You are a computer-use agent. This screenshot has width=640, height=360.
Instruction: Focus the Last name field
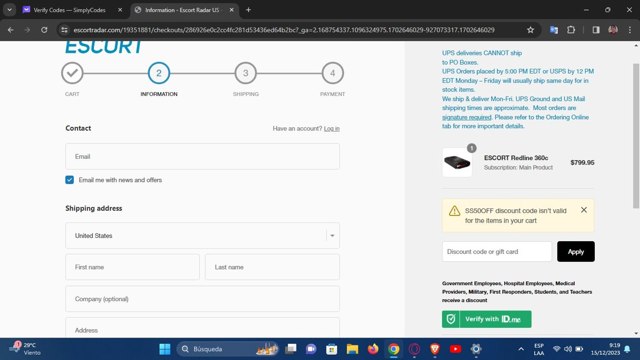[x=272, y=267]
